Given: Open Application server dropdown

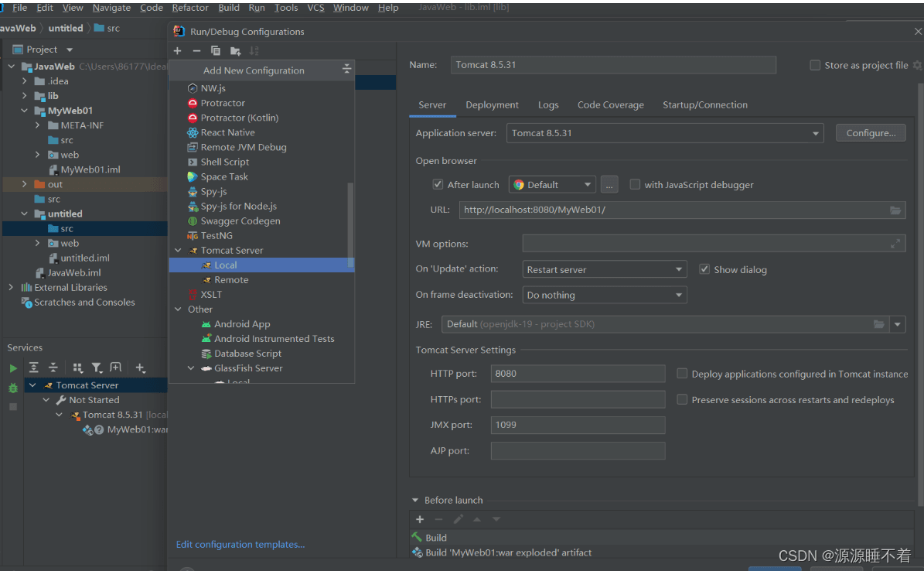Looking at the screenshot, I should [665, 133].
